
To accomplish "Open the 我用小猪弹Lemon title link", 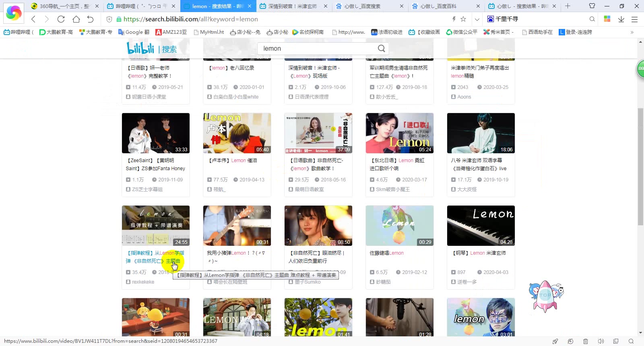I will [236, 257].
